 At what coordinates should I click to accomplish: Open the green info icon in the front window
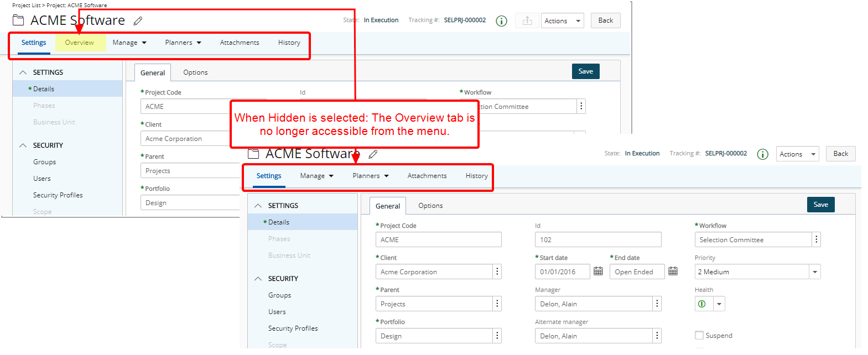762,154
